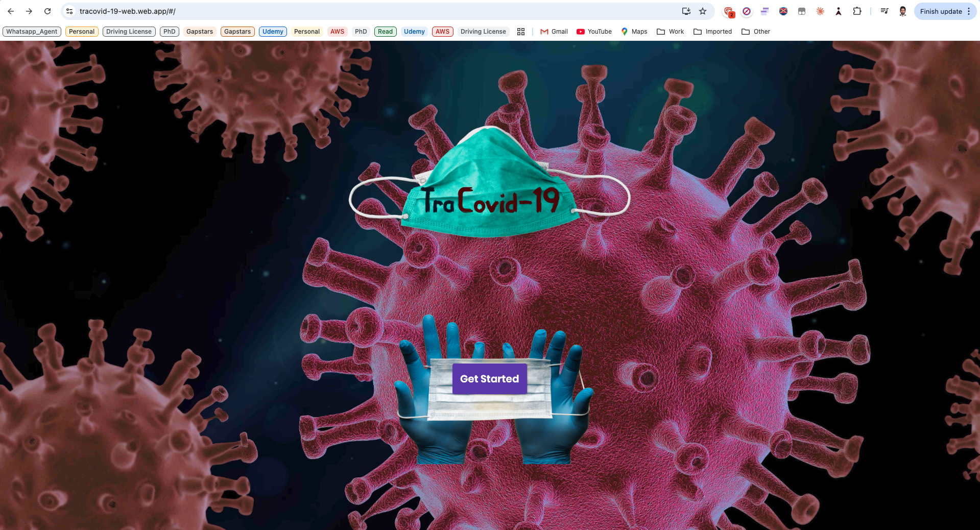This screenshot has height=530, width=980.
Task: Open the purple stacked-bars extension
Action: 765,11
